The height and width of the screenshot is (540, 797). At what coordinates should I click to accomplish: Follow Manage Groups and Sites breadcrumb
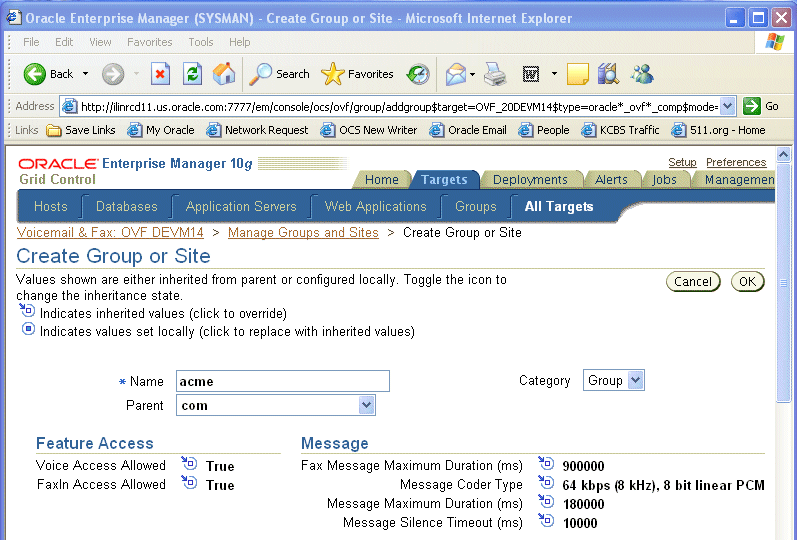click(x=303, y=232)
